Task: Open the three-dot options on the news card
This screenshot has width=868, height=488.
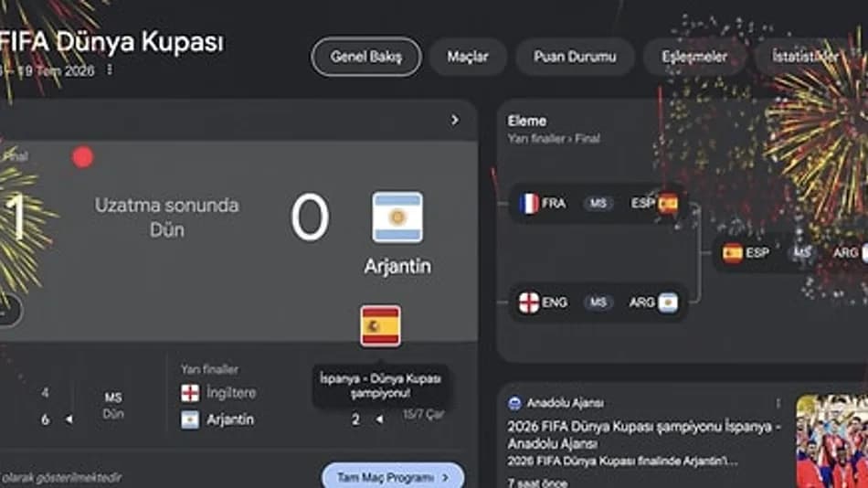Action: [778, 403]
